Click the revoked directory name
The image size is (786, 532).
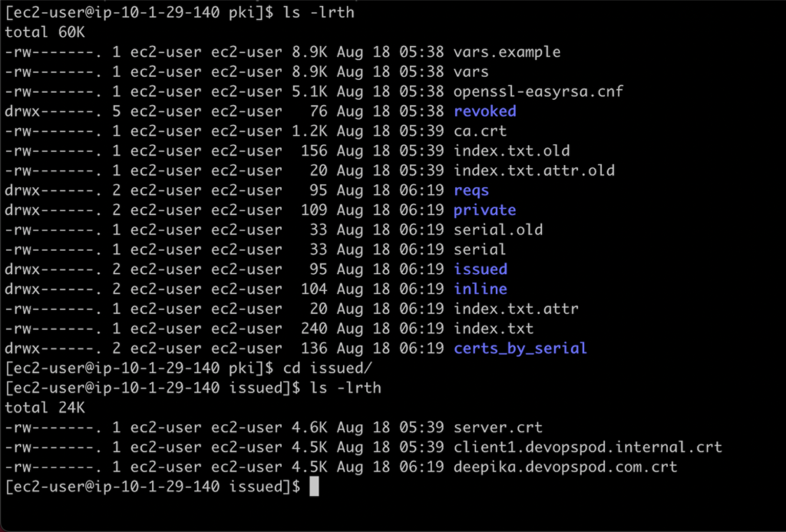[x=485, y=111]
